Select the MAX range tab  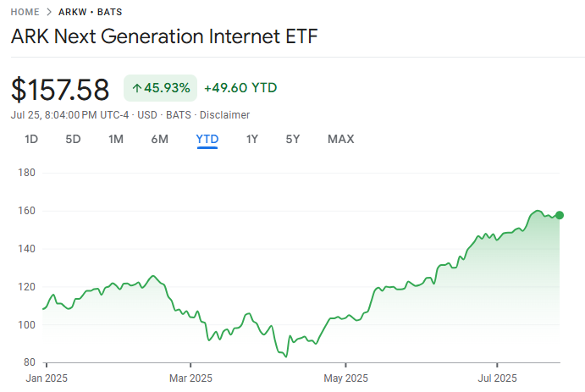click(340, 139)
